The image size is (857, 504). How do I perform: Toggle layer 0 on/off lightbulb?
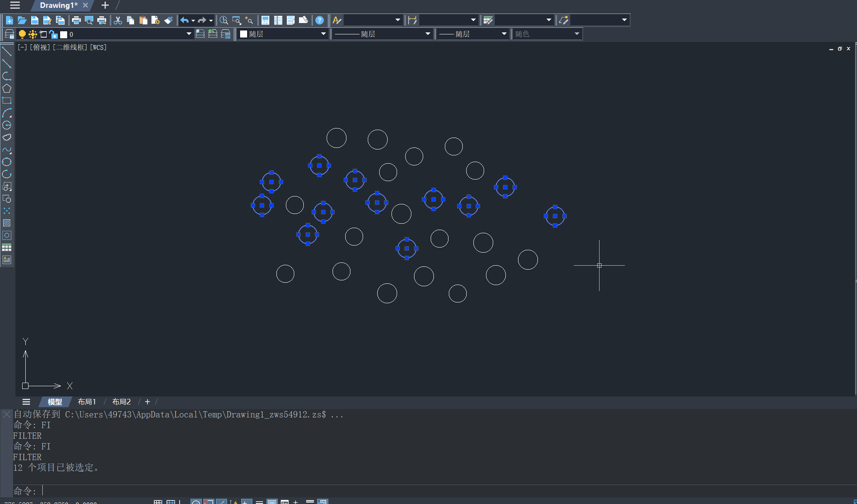pos(22,34)
